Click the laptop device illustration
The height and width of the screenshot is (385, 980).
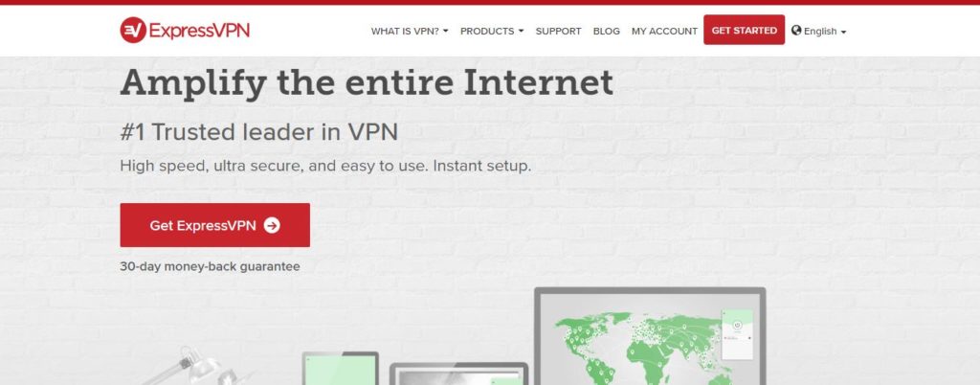[x=458, y=374]
